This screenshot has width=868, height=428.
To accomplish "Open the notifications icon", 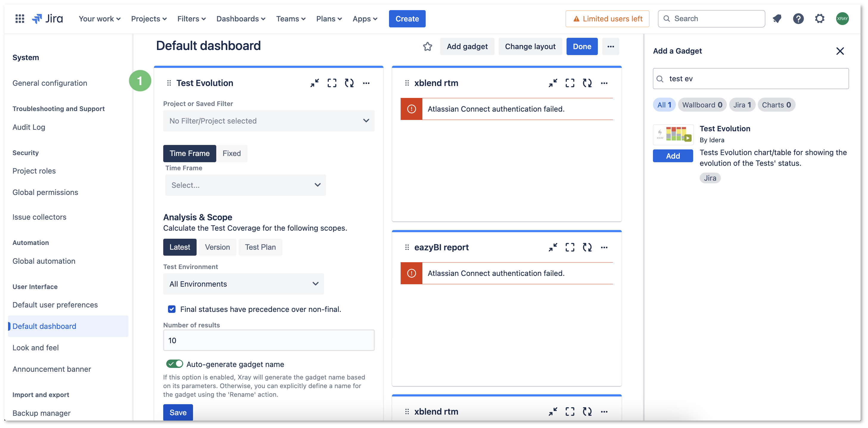I will pyautogui.click(x=777, y=18).
